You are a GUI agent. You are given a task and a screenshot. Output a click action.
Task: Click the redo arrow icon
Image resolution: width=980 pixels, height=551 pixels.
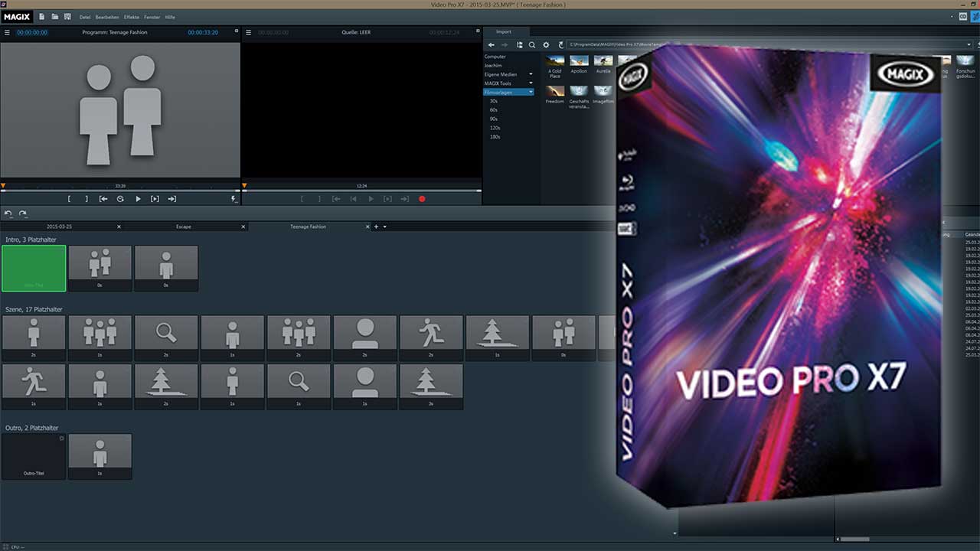coord(23,214)
